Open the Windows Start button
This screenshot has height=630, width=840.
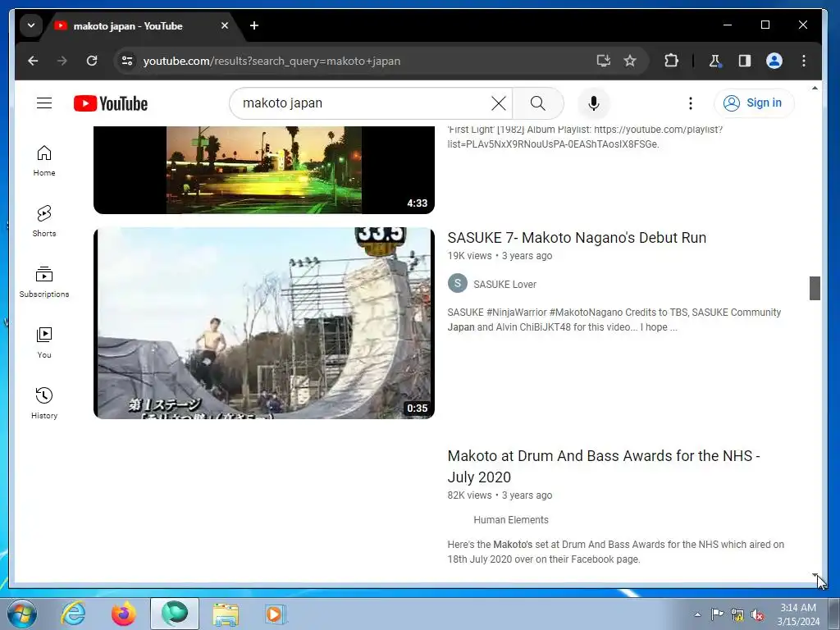(x=22, y=614)
